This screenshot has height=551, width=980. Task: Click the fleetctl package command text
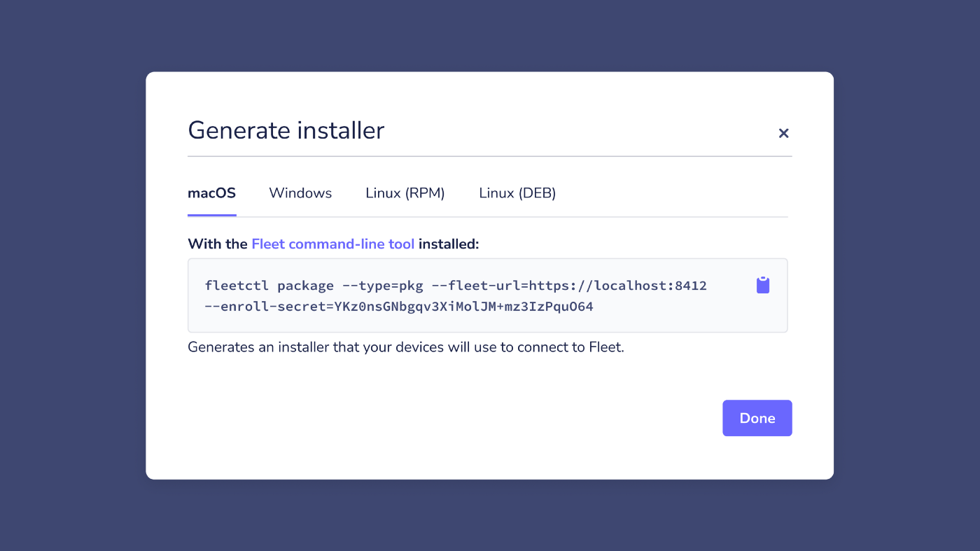[456, 286]
